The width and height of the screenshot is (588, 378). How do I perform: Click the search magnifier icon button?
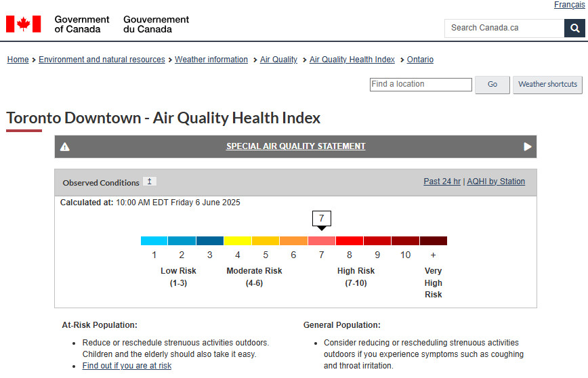[574, 28]
